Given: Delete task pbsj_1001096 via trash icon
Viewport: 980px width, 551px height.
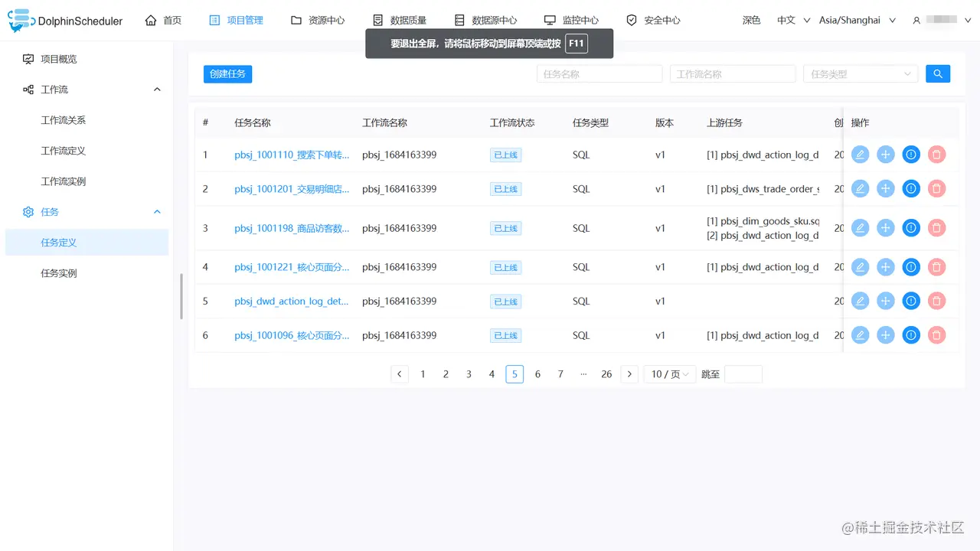Looking at the screenshot, I should 936,335.
